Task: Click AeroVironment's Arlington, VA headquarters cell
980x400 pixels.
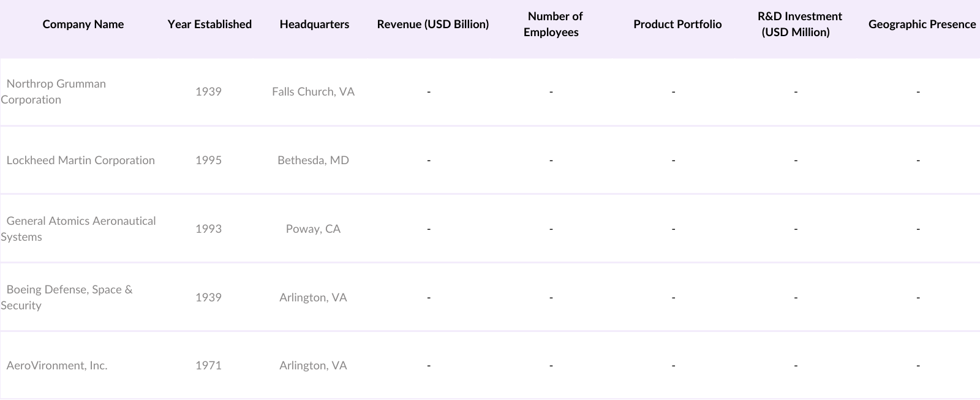Action: (x=313, y=366)
